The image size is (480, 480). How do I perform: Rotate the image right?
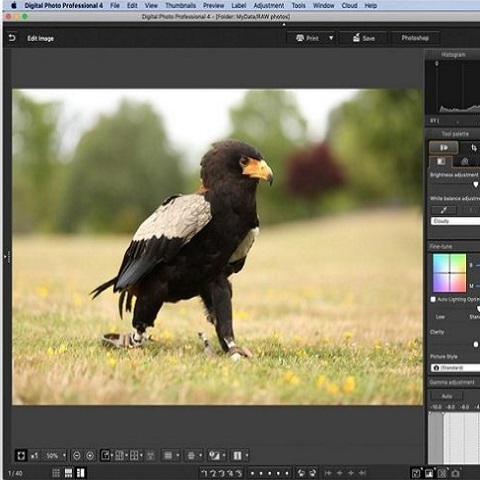click(313, 473)
